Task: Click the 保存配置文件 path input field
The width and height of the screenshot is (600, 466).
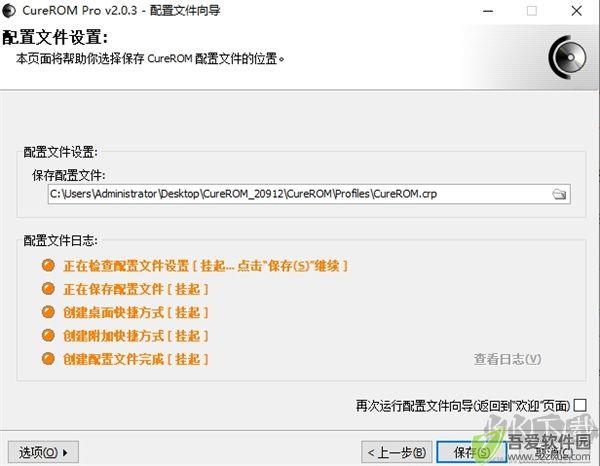Action: coord(309,194)
